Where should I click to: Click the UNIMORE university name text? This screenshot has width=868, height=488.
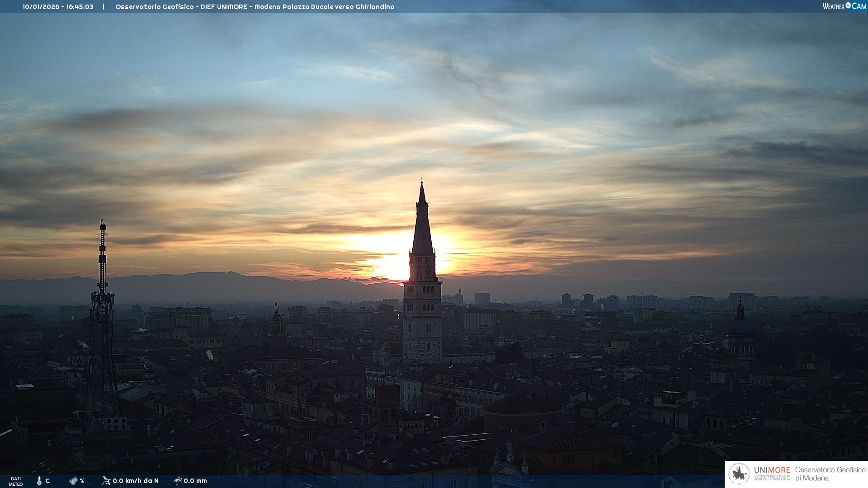(772, 470)
